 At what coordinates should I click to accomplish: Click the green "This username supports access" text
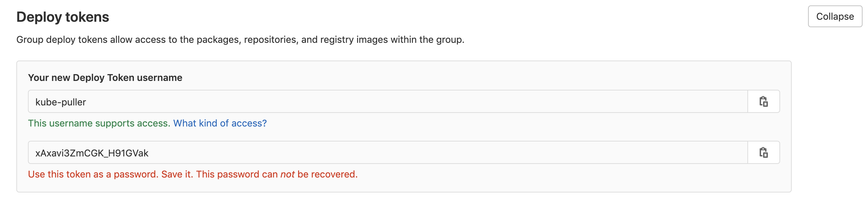click(x=99, y=123)
